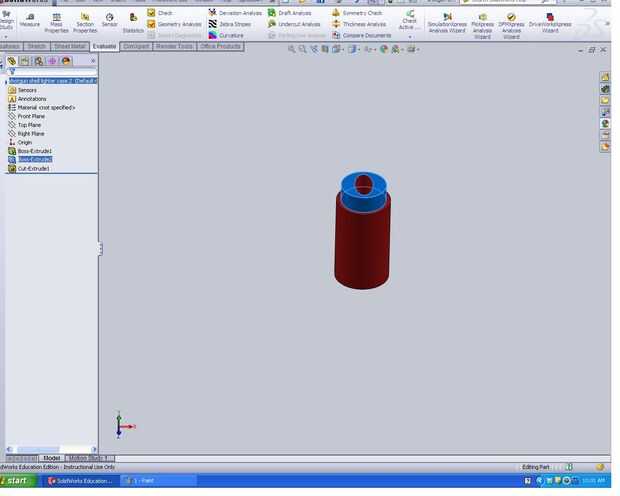Screen dimensions: 620x496
Task: Select Cut-Extrude1 feature
Action: click(x=29, y=168)
